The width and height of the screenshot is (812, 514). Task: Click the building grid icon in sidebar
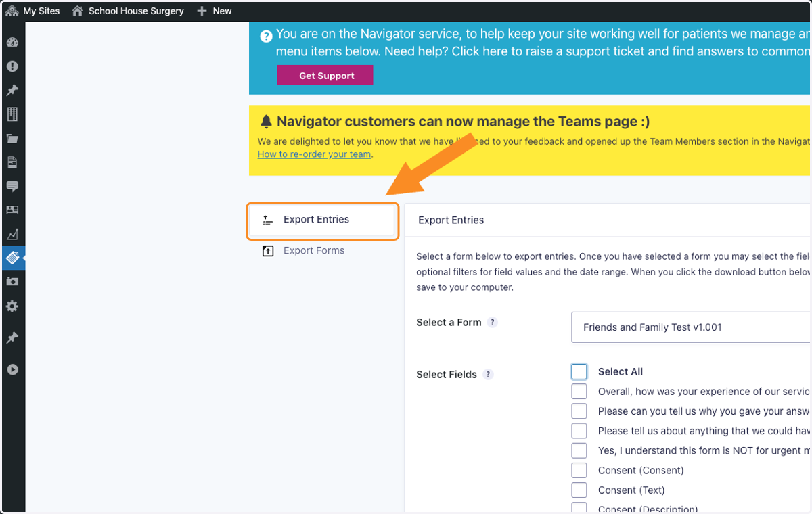(12, 114)
